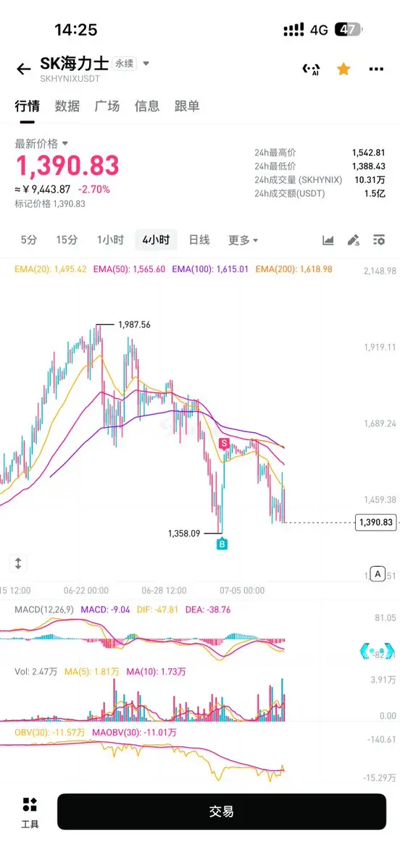Open the three-dot more menu

(x=376, y=69)
